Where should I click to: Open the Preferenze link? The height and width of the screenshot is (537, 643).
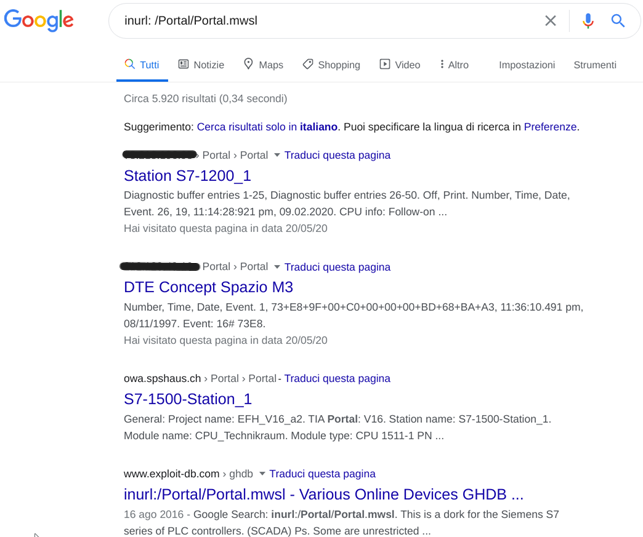[550, 127]
